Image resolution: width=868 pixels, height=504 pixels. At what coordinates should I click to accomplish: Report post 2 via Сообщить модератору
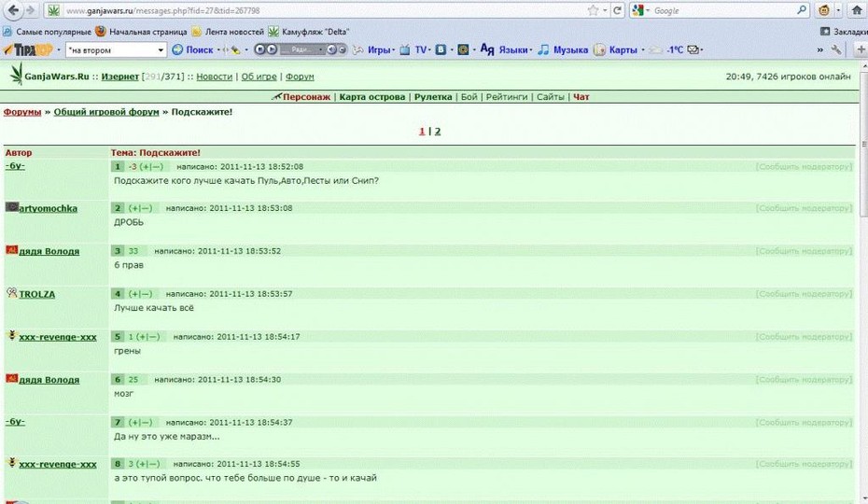pos(804,208)
